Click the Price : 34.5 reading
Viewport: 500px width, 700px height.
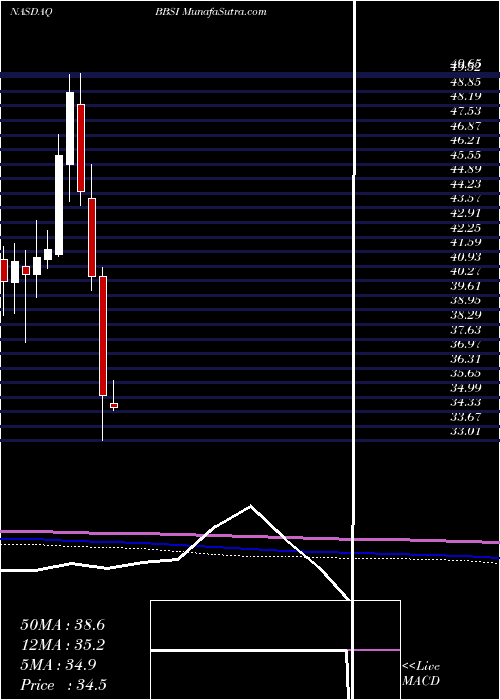(x=63, y=685)
